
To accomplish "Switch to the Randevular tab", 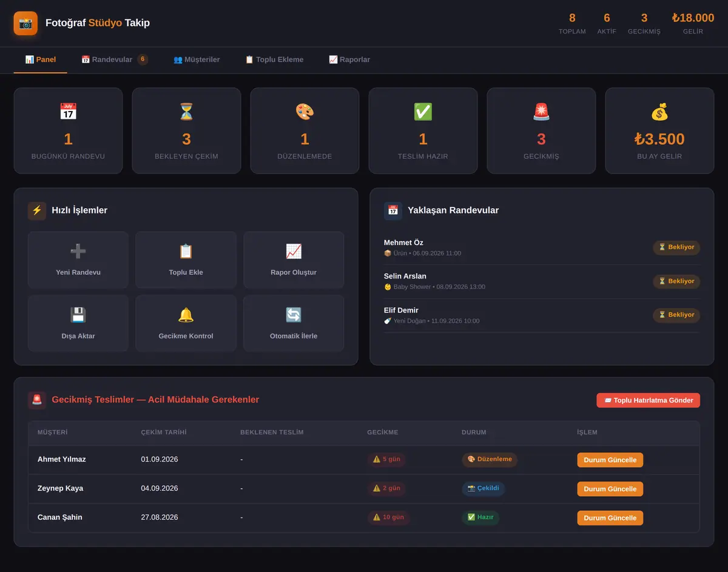I will click(x=115, y=59).
